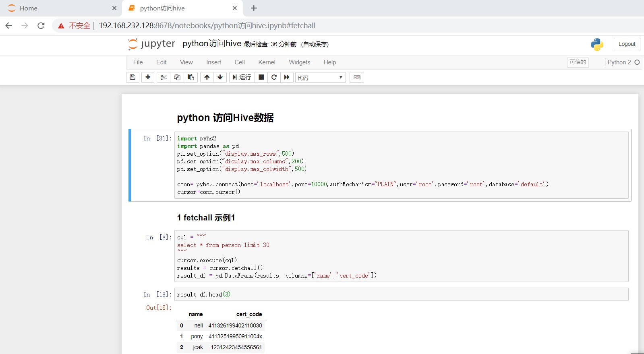This screenshot has width=644, height=354.
Task: Insert a new cell below with the plus icon
Action: [x=148, y=77]
